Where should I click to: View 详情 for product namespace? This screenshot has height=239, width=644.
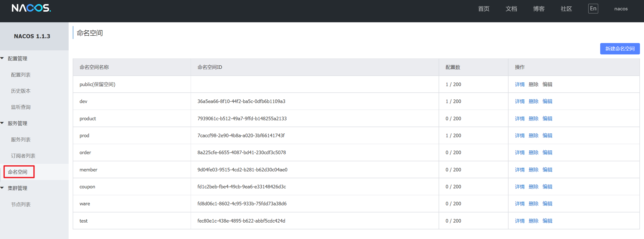(x=520, y=118)
